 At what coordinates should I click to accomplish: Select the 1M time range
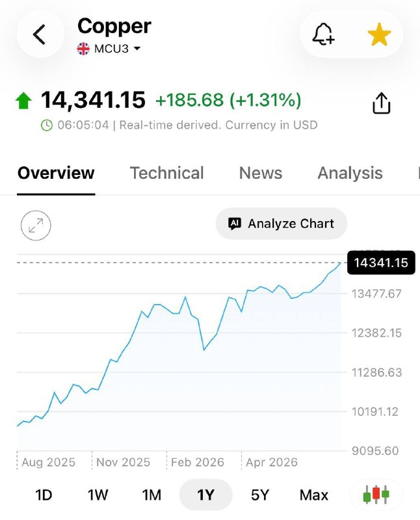[x=151, y=495]
